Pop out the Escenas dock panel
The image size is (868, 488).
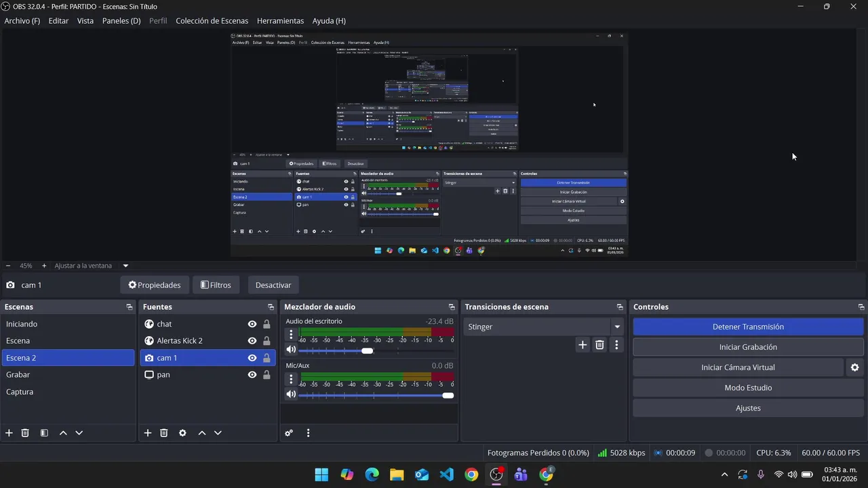[130, 307]
